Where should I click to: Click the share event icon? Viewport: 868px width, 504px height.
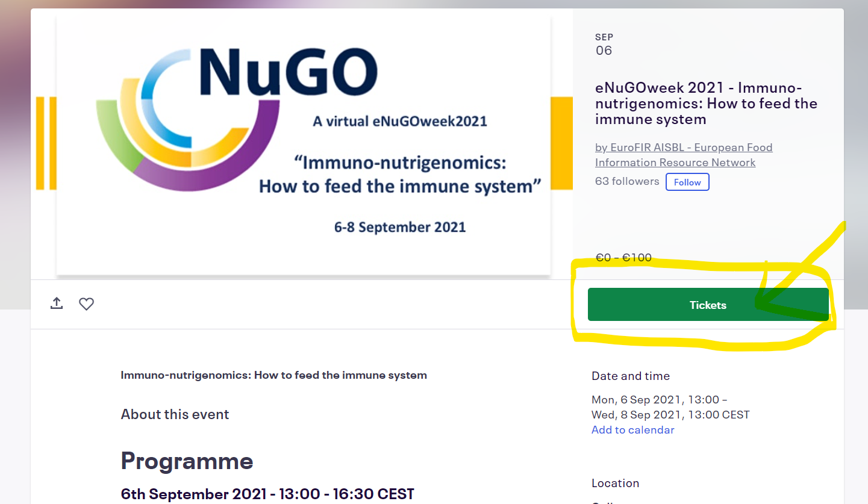57,303
